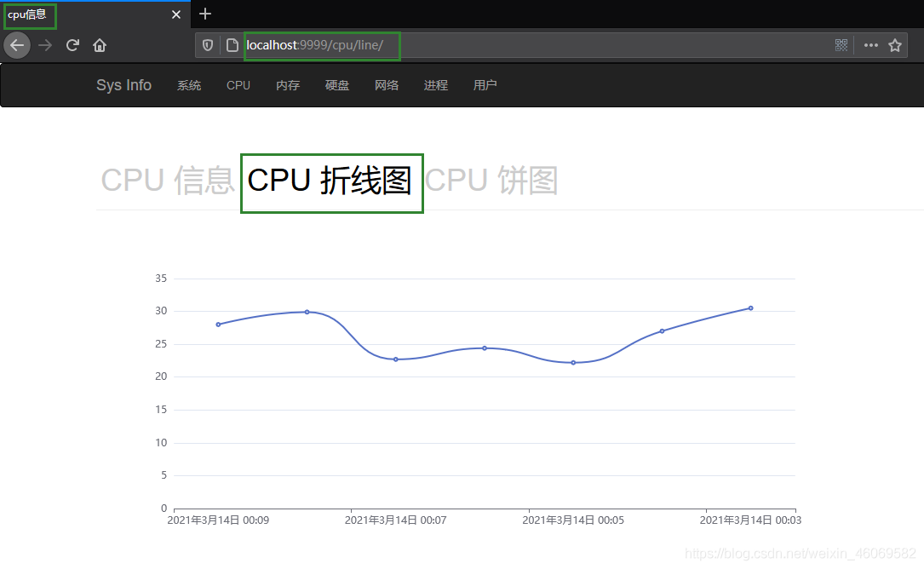Open the 用户 navigation item
The width and height of the screenshot is (924, 569).
click(485, 85)
